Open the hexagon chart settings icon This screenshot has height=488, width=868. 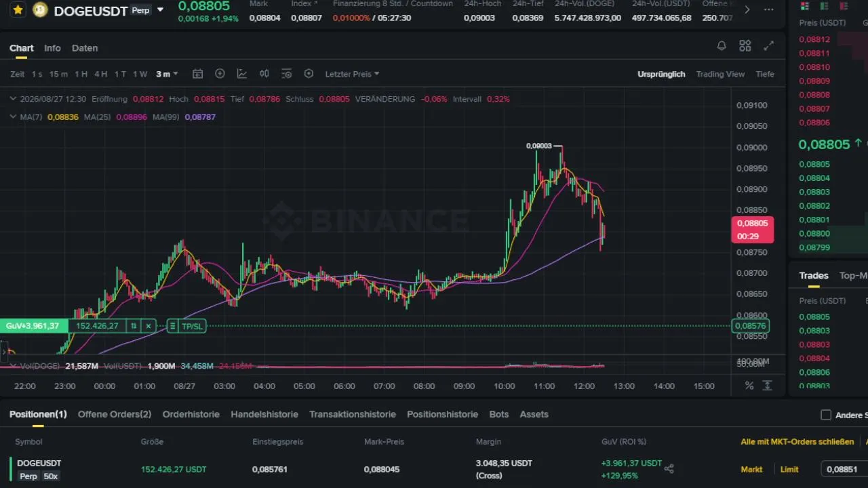[309, 74]
